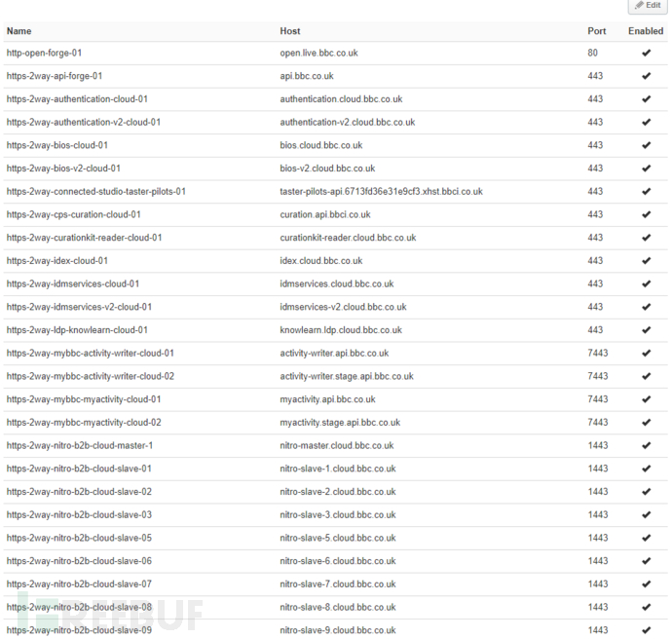
Task: Click Enabled checkmark for mybbc-myactivity-cloud-01
Action: click(x=647, y=399)
